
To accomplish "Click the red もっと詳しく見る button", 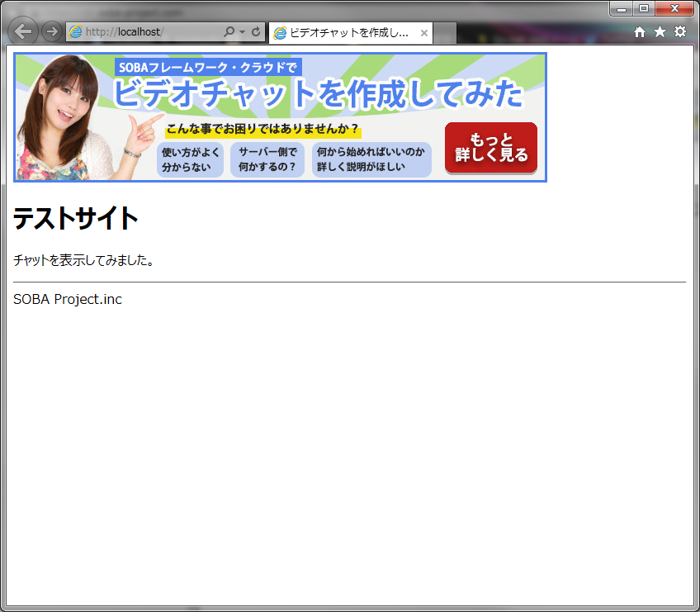I will (491, 147).
